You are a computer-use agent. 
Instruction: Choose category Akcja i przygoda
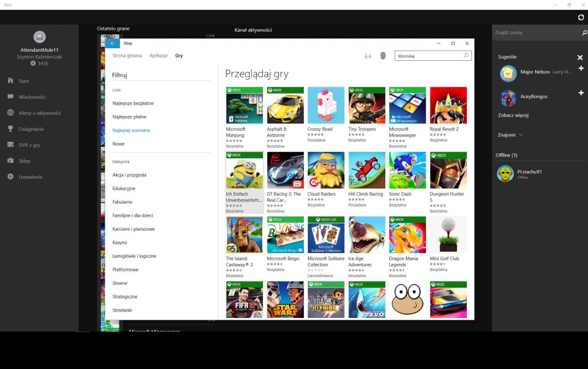coord(129,175)
